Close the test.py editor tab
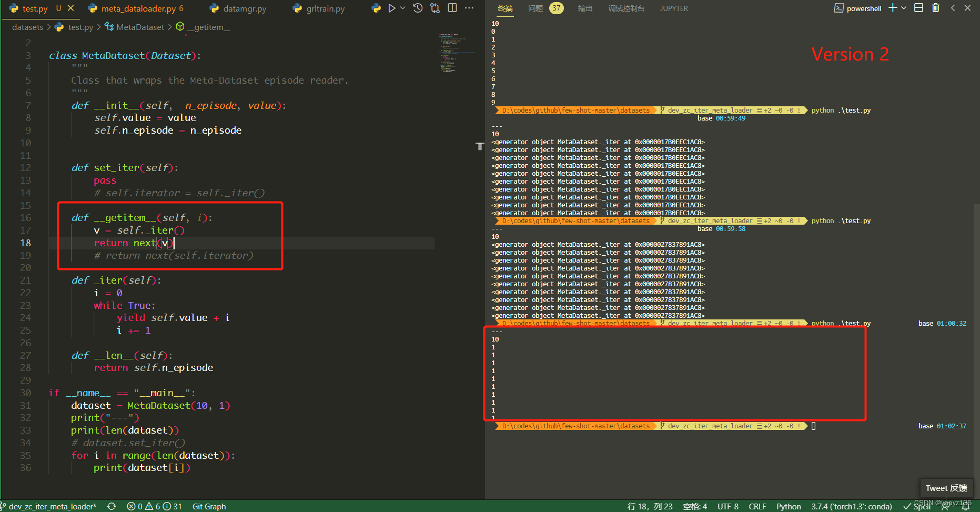Image resolution: width=980 pixels, height=512 pixels. (x=71, y=8)
